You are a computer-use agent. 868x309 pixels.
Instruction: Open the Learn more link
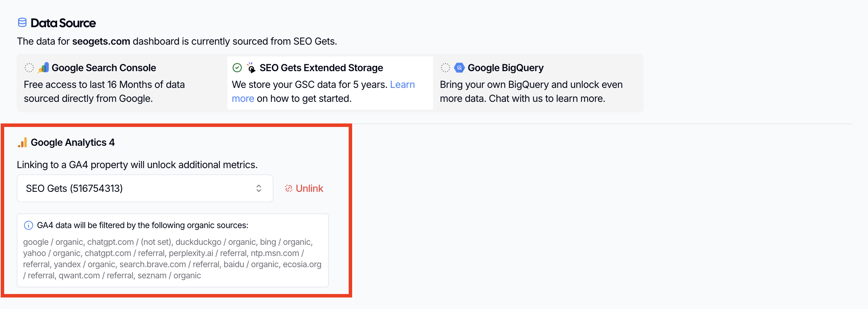tap(402, 85)
